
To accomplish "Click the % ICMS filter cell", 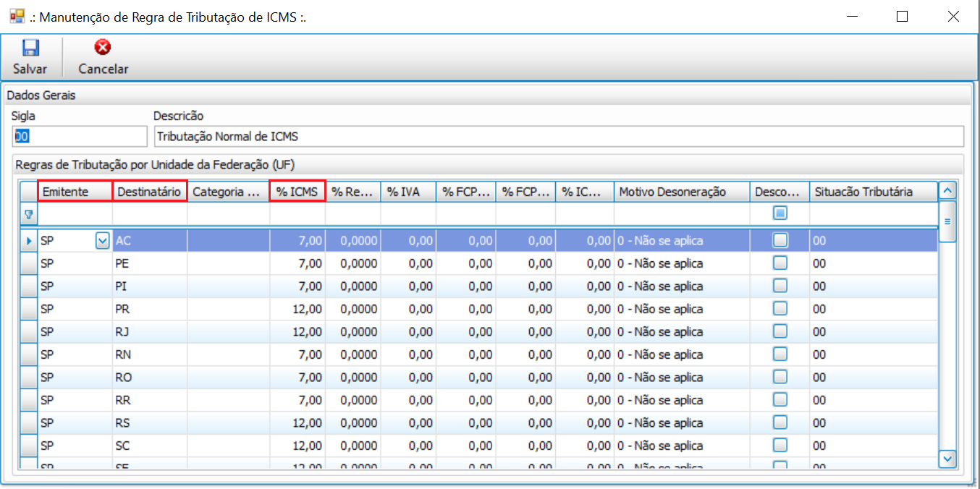I will 297,214.
